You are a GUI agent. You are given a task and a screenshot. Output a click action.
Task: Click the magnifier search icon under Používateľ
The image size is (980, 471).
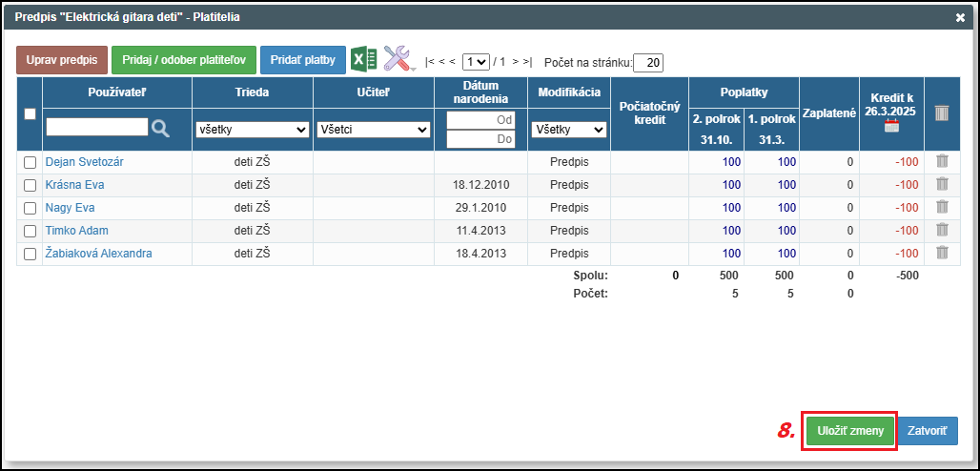tap(160, 129)
